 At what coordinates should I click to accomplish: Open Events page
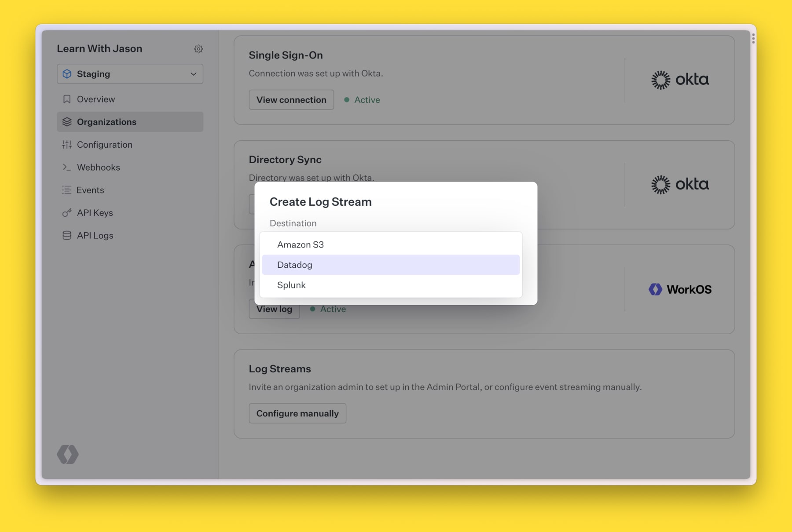[130, 190]
